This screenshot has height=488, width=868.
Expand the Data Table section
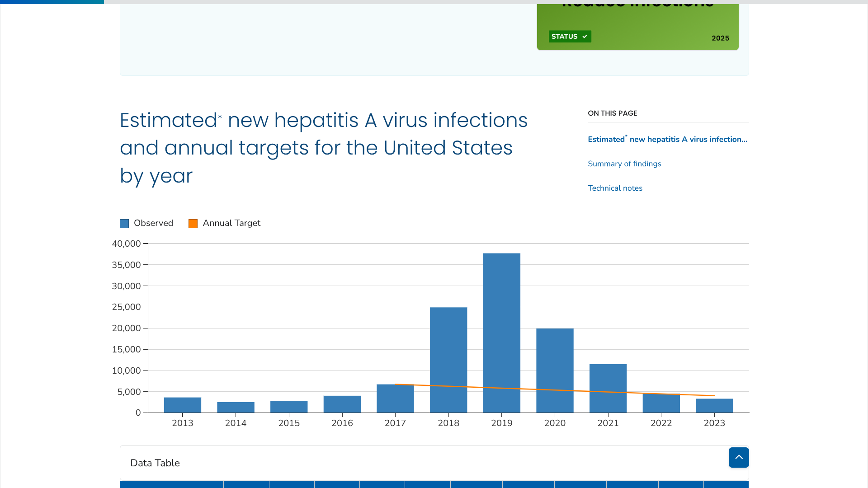pyautogui.click(x=155, y=463)
